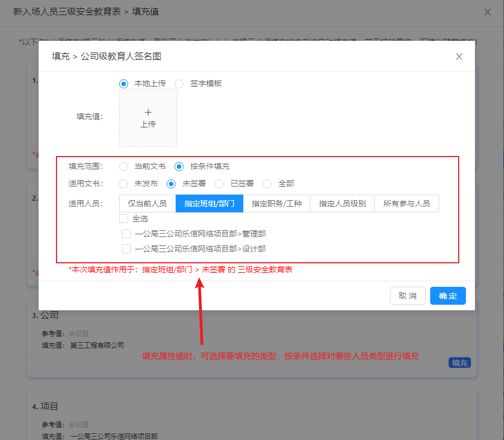The width and height of the screenshot is (504, 440).
Task: Click the plus upload box
Action: click(x=148, y=118)
